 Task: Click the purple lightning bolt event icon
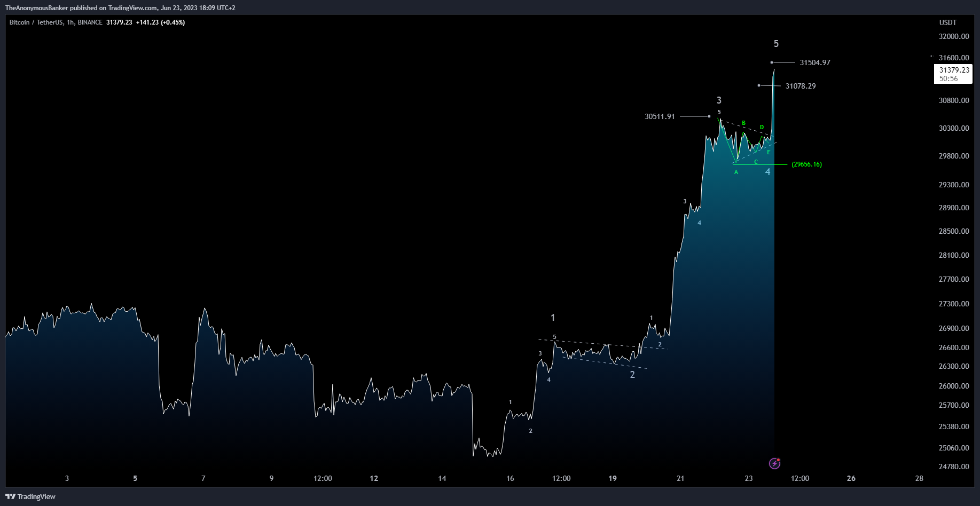click(x=774, y=463)
